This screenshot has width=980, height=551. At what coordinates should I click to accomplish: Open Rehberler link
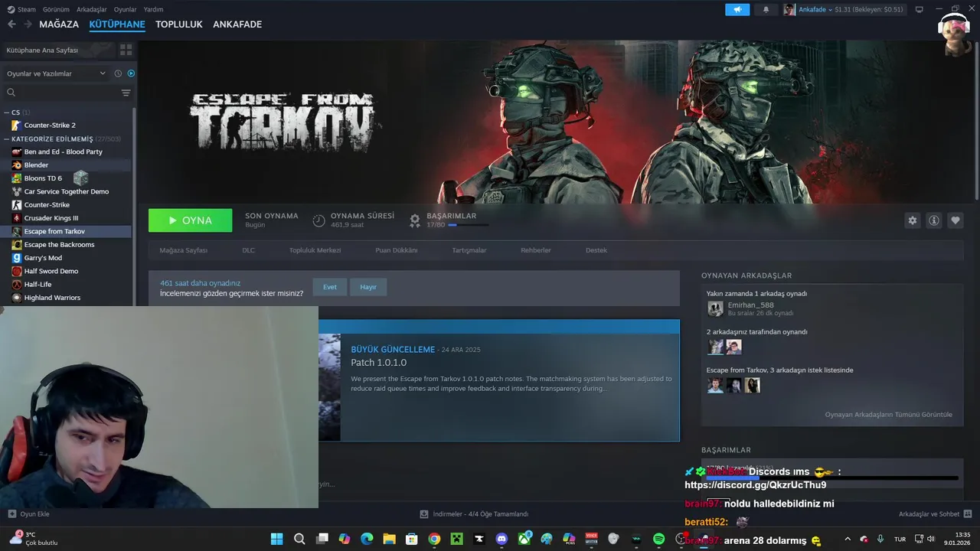tap(536, 250)
